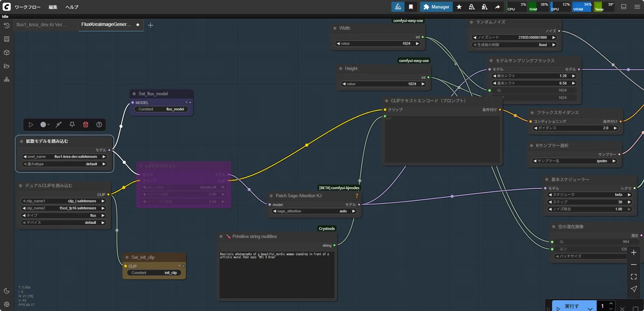Open node help question mark icon
This screenshot has width=644, height=311.
tap(99, 124)
